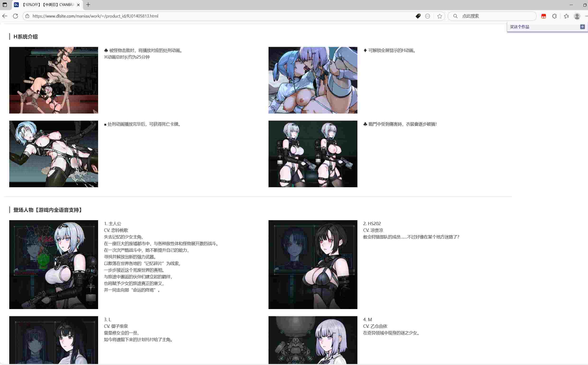This screenshot has width=588, height=365.
Task: Click the text 失去记忆的少女主角
Action: coord(123,237)
